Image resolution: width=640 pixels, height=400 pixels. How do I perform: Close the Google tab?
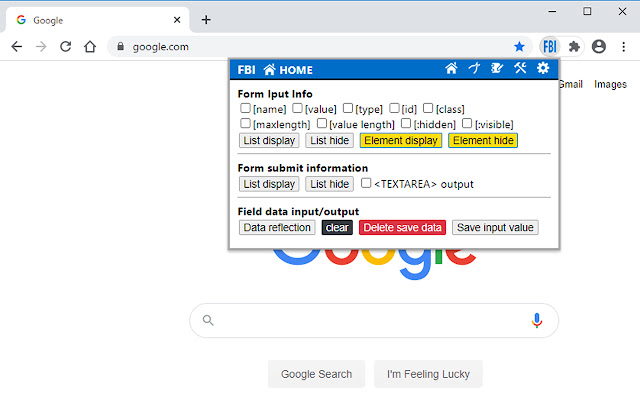pos(177,20)
